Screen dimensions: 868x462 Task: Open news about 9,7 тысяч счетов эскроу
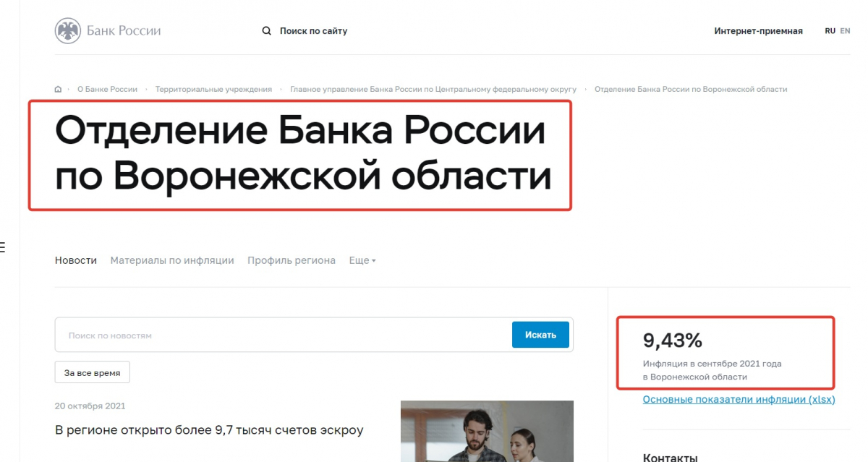[209, 430]
